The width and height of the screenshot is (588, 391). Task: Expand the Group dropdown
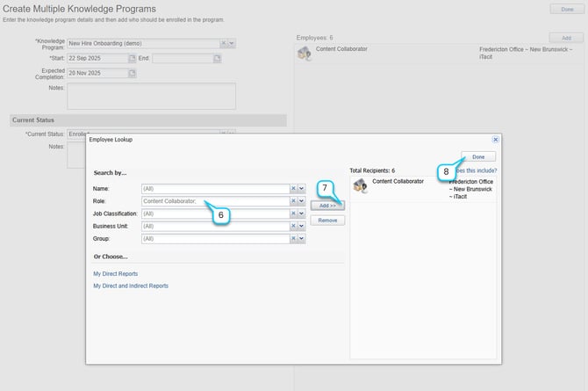302,238
